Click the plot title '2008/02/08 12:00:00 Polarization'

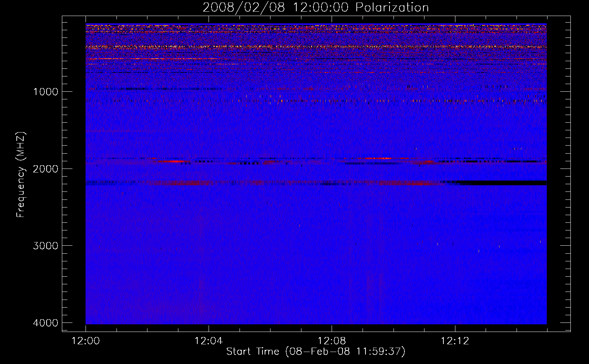click(x=316, y=8)
